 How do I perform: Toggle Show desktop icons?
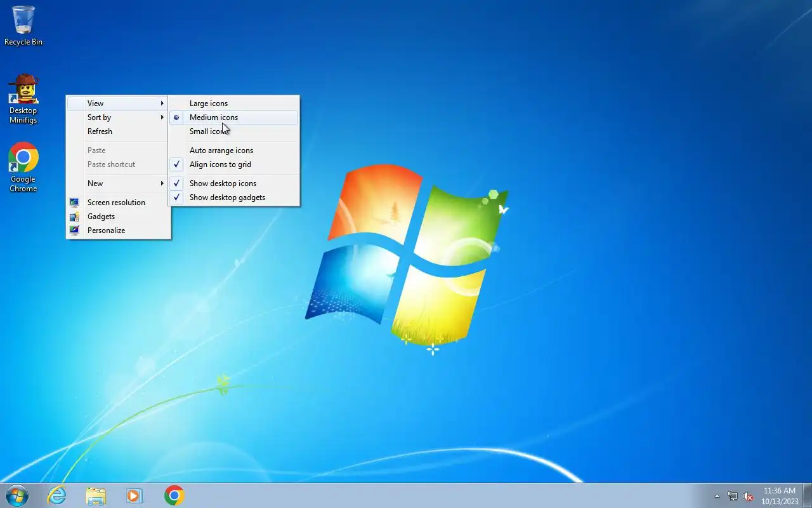tap(233, 184)
